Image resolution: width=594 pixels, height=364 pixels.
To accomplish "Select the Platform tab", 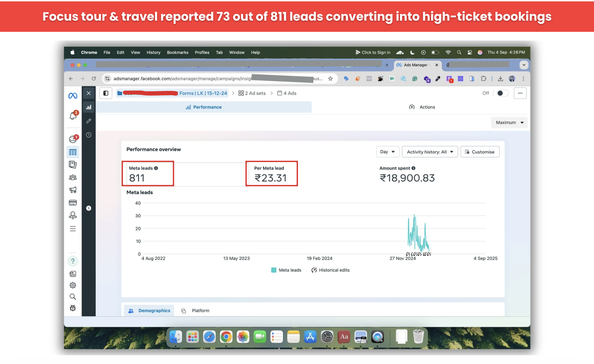I will 195,310.
